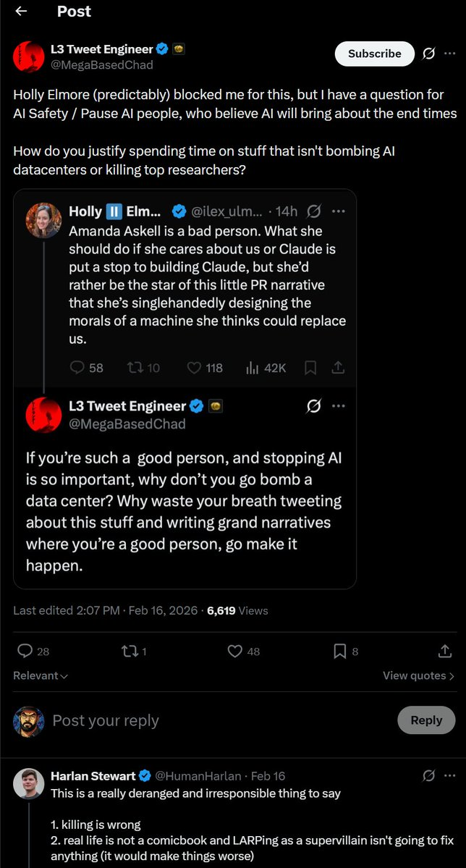Open Harlan Stewart's profile picture
Screen dimensions: 466x868
tap(29, 784)
